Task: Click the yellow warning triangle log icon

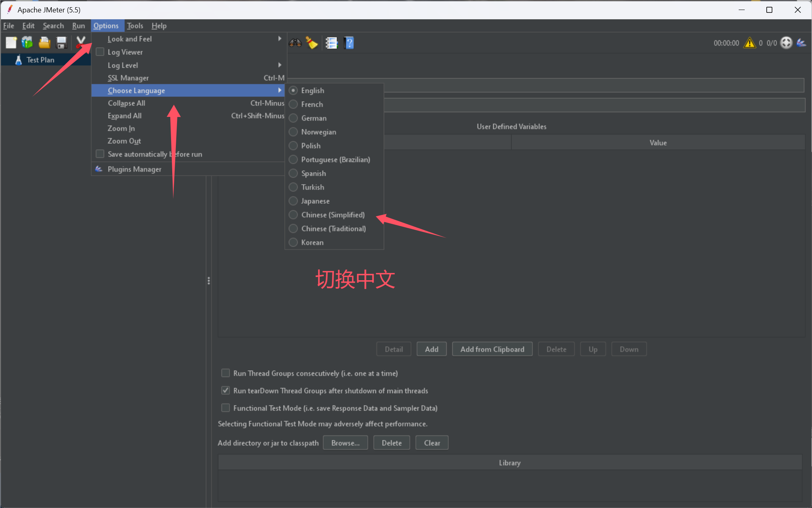Action: pyautogui.click(x=749, y=43)
